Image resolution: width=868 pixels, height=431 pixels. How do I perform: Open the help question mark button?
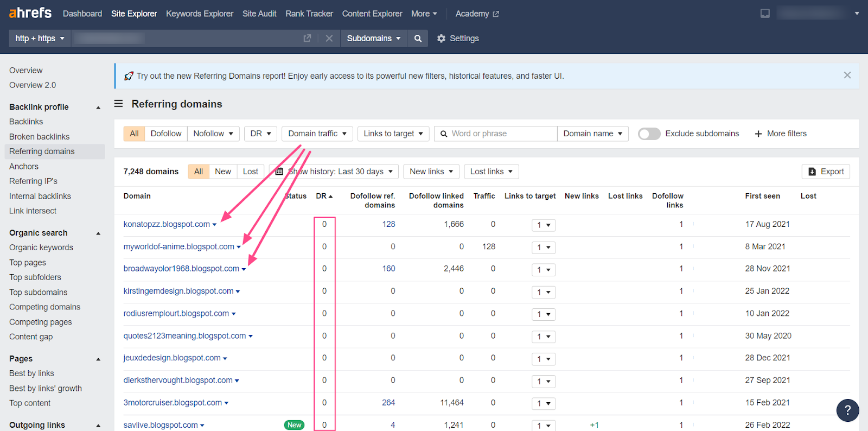coord(847,410)
